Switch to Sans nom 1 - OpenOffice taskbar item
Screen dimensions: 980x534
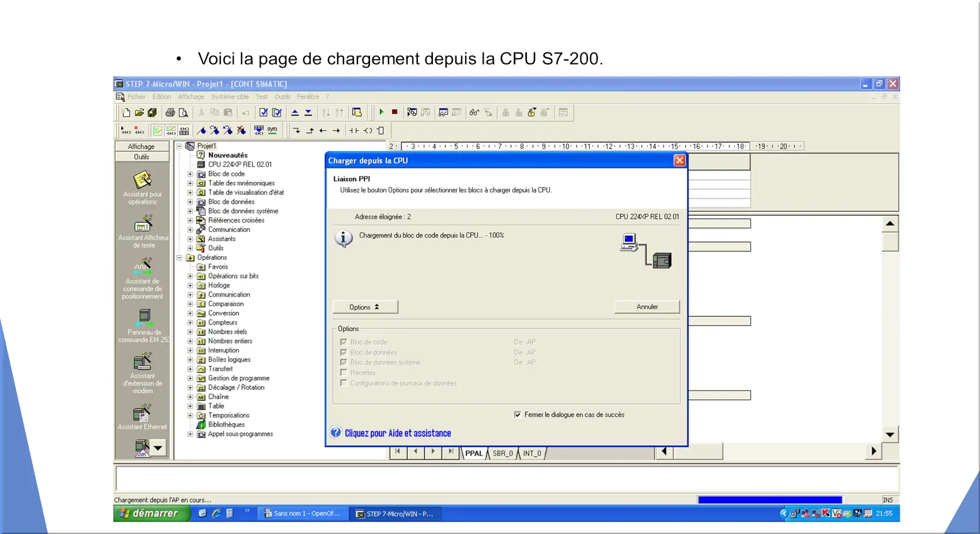[x=303, y=513]
